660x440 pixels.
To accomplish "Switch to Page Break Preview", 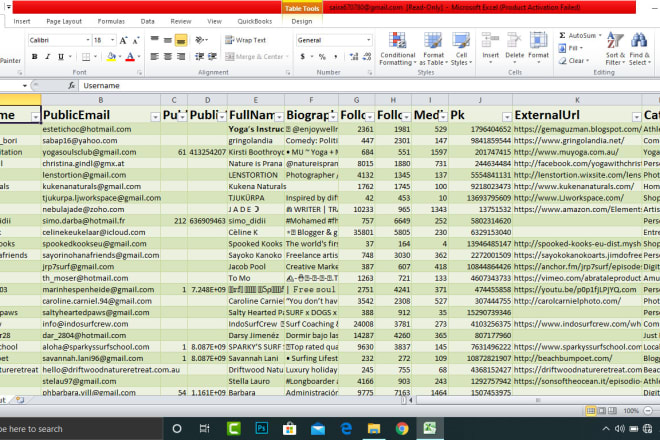I will pos(612,411).
